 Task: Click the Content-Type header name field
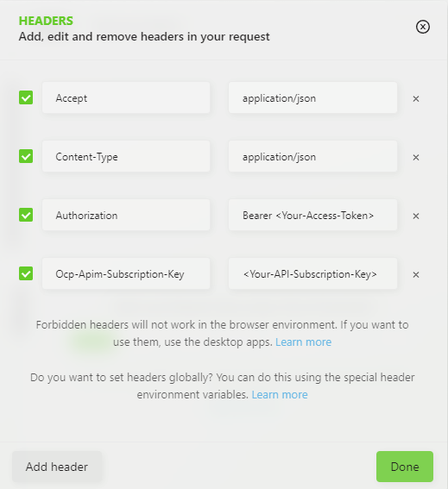click(x=126, y=156)
